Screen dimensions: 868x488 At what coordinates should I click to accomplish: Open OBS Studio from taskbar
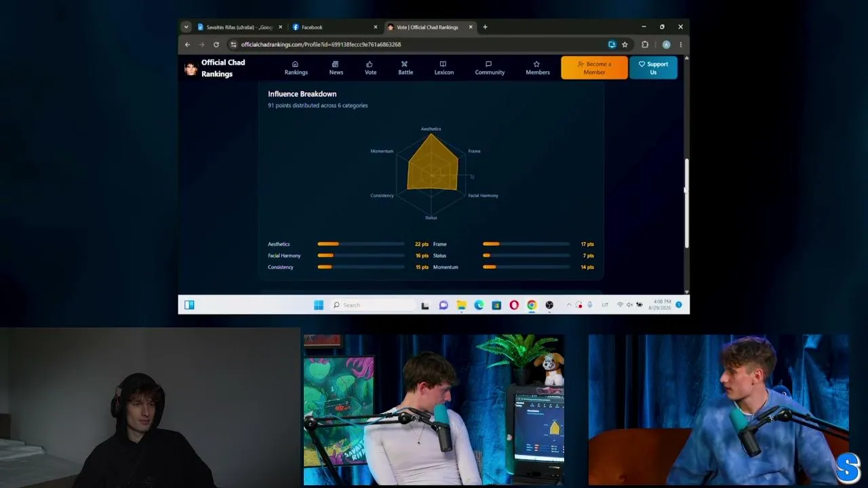tap(549, 305)
